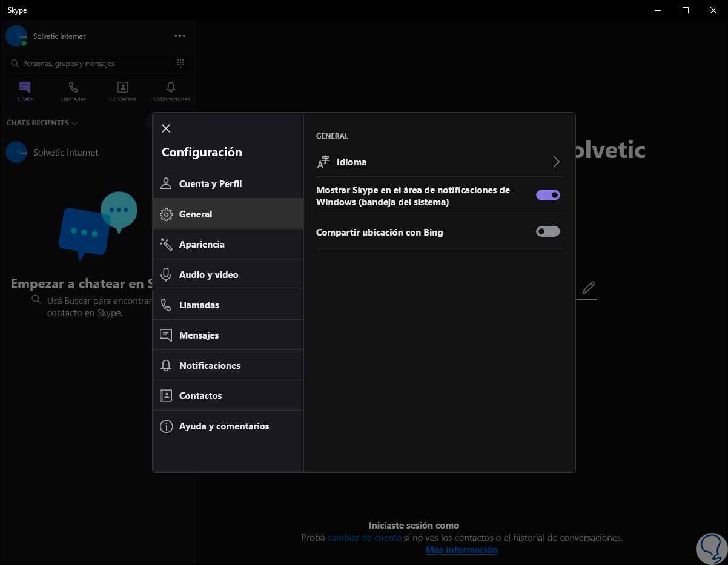
Task: Switch to the Chats tab
Action: pos(25,92)
